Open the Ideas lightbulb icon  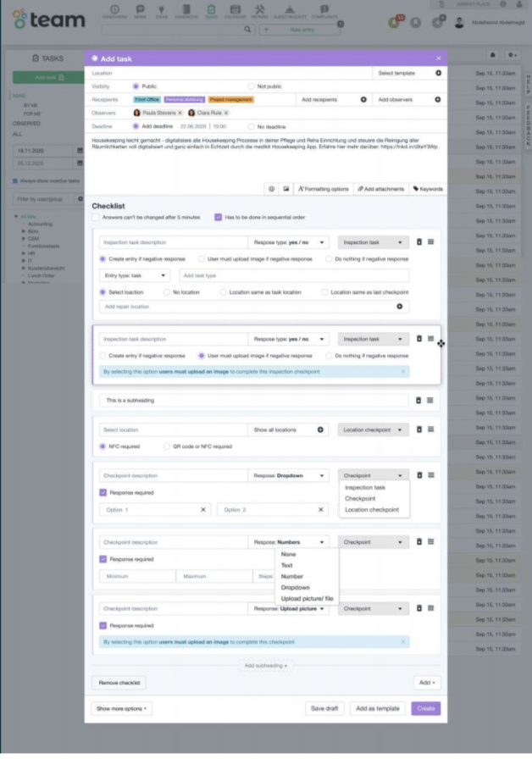point(162,12)
